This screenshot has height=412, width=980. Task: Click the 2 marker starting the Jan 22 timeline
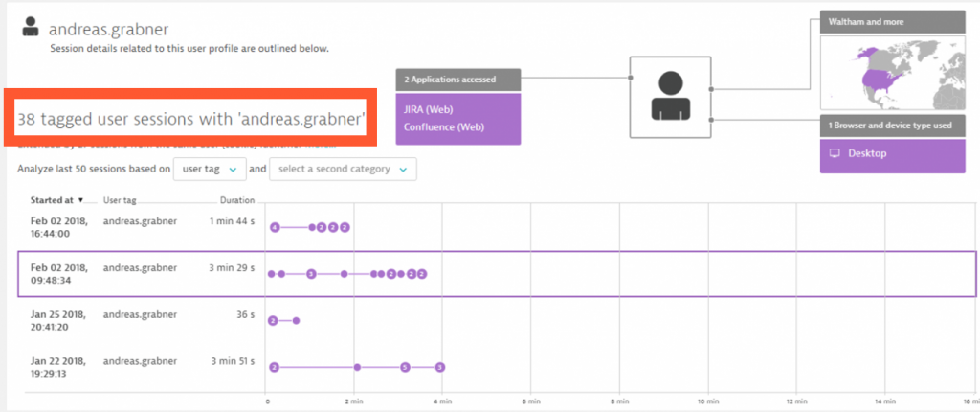274,368
